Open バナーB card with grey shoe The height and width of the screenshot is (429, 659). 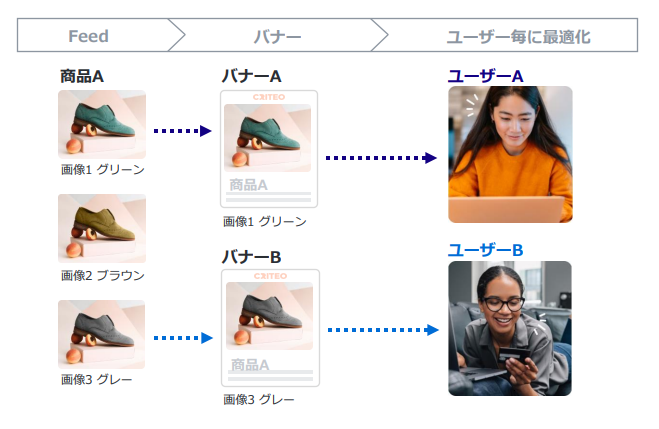click(270, 328)
